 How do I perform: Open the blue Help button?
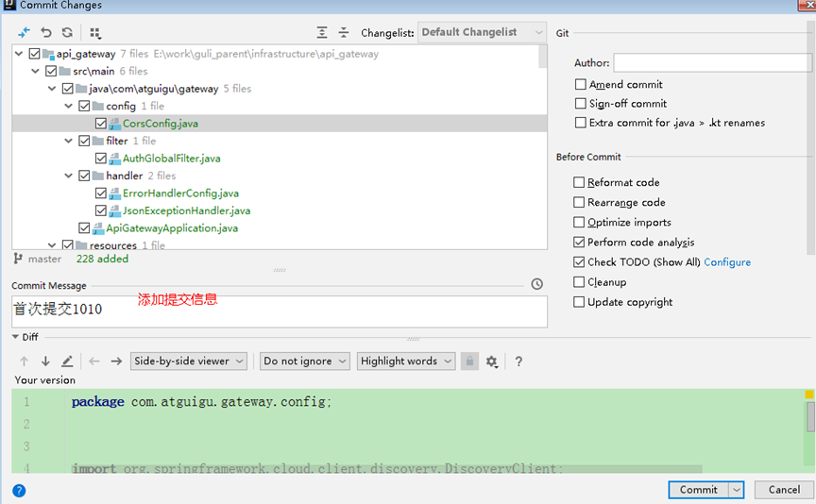[19, 491]
